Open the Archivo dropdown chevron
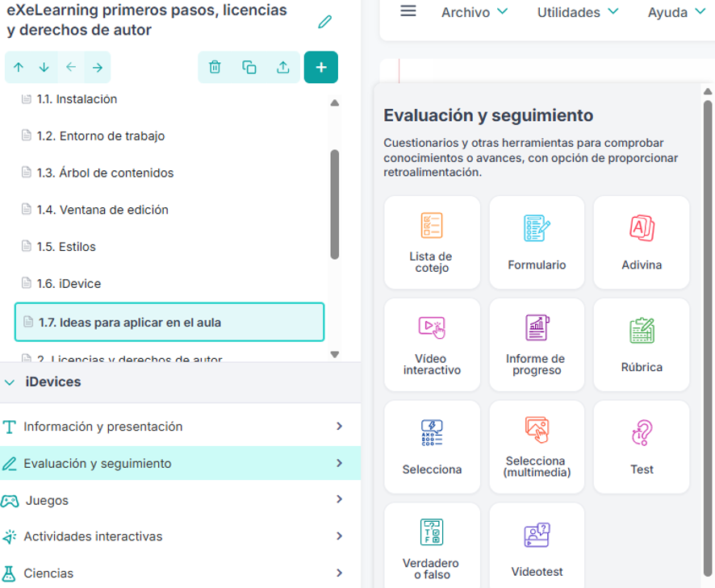This screenshot has width=715, height=588. [502, 11]
